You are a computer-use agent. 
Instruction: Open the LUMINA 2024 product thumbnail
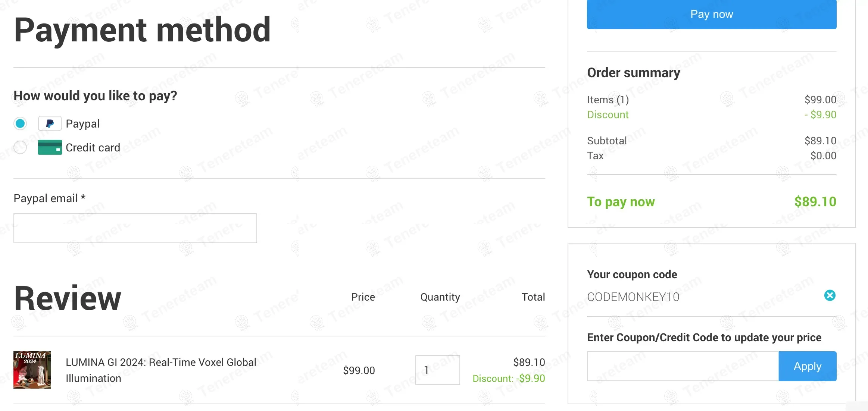pyautogui.click(x=32, y=370)
